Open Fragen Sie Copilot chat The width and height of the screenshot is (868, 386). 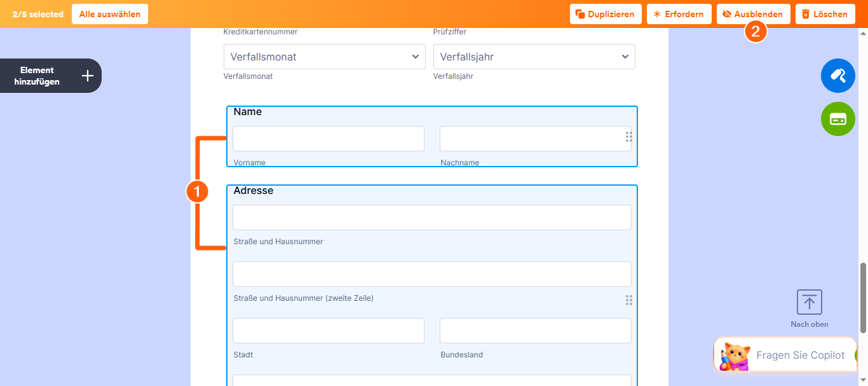click(x=785, y=355)
